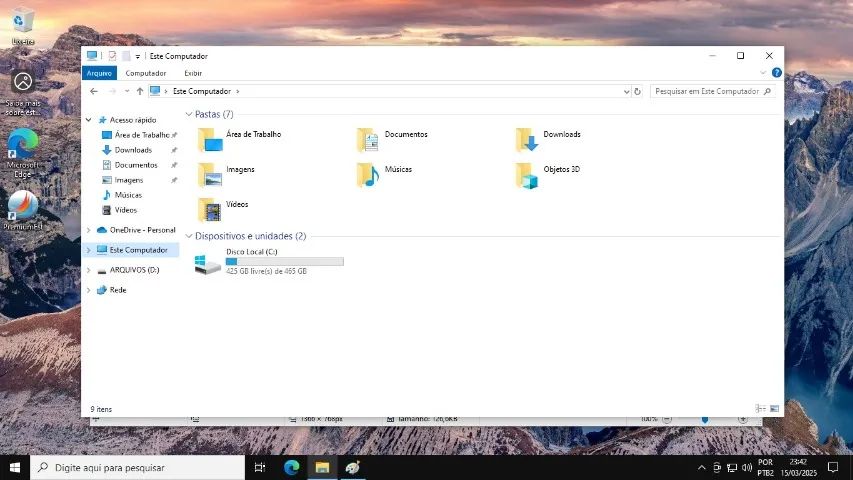Open Microsoft Edge desktop shortcut
853x480 pixels.
coord(23,154)
